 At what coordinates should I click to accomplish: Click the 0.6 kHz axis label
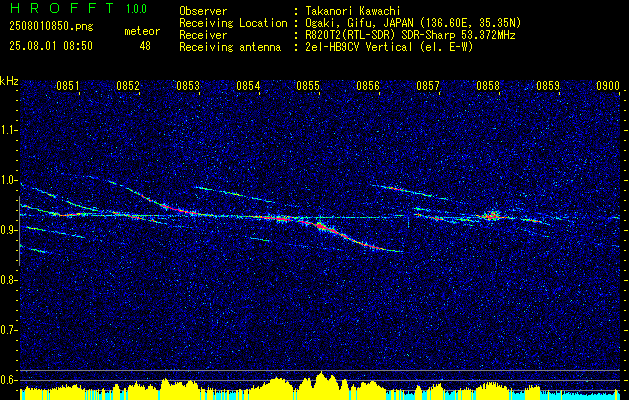[8, 380]
